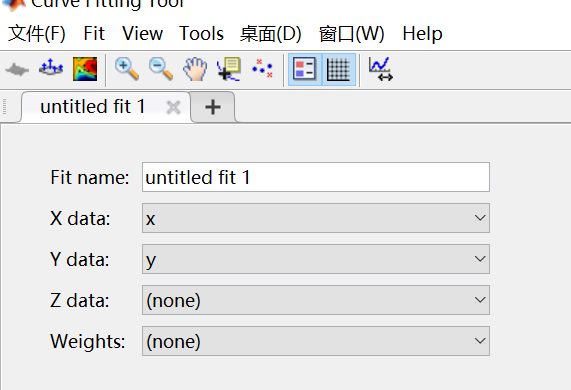This screenshot has height=390, width=571.
Task: Select the Exclude Outliers tool
Action: point(263,68)
